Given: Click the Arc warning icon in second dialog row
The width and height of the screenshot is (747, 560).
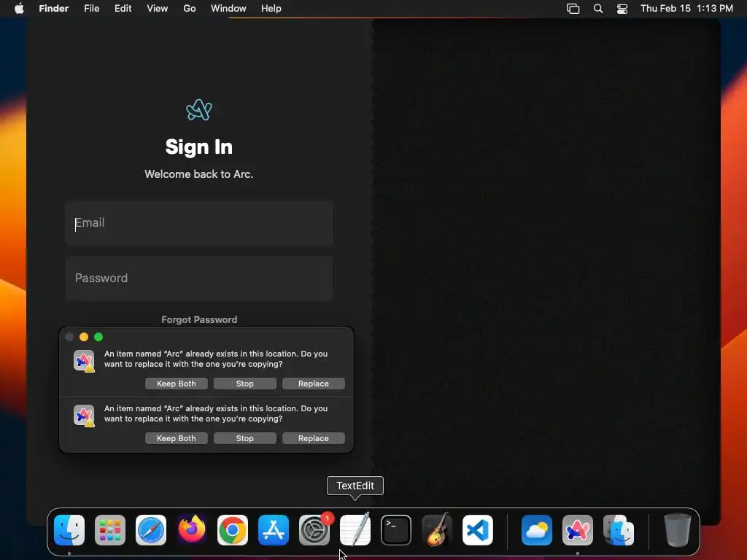Looking at the screenshot, I should point(84,416).
